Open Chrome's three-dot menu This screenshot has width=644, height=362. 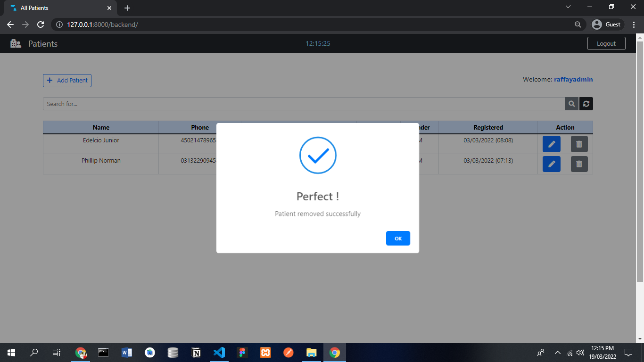[x=634, y=24]
